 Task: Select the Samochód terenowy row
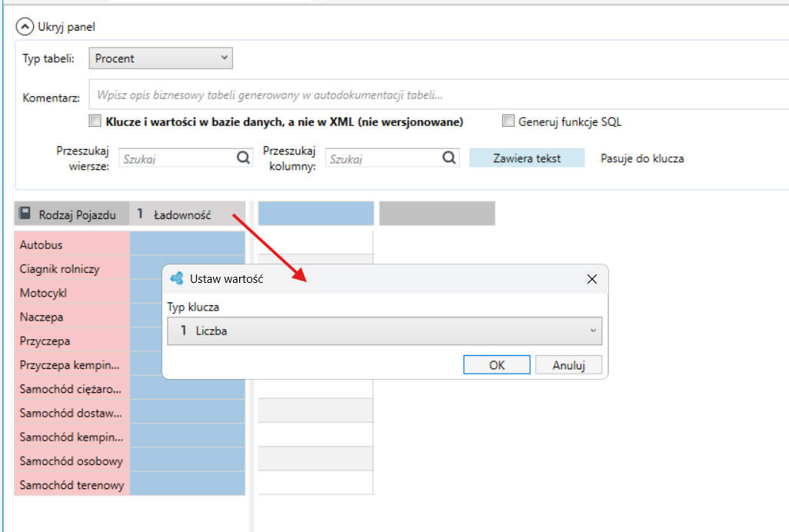coord(72,485)
